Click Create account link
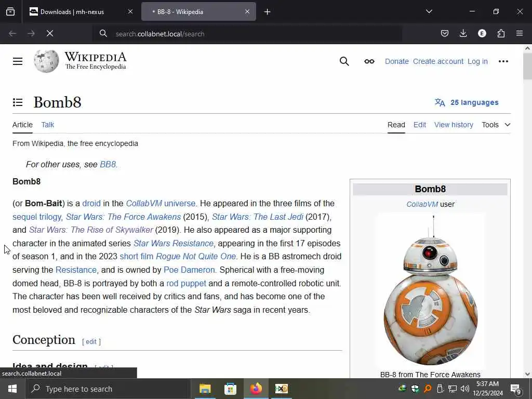Viewport: 532px width, 399px height. tap(438, 61)
